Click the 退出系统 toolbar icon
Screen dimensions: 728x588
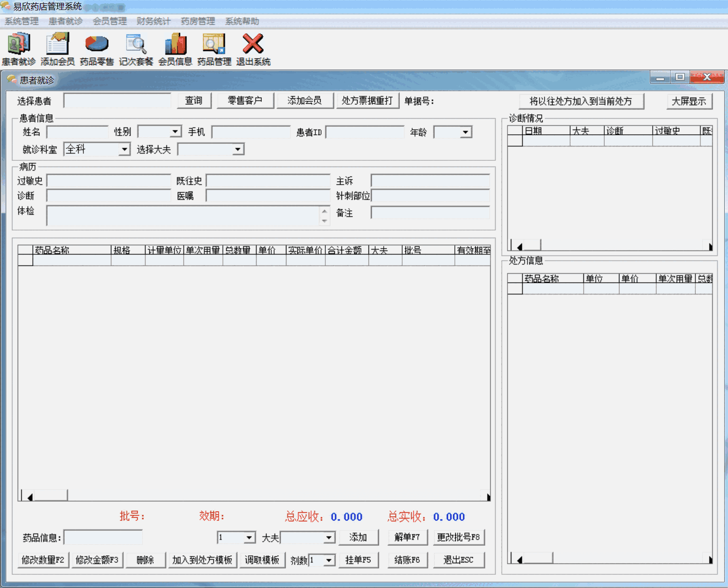point(252,47)
